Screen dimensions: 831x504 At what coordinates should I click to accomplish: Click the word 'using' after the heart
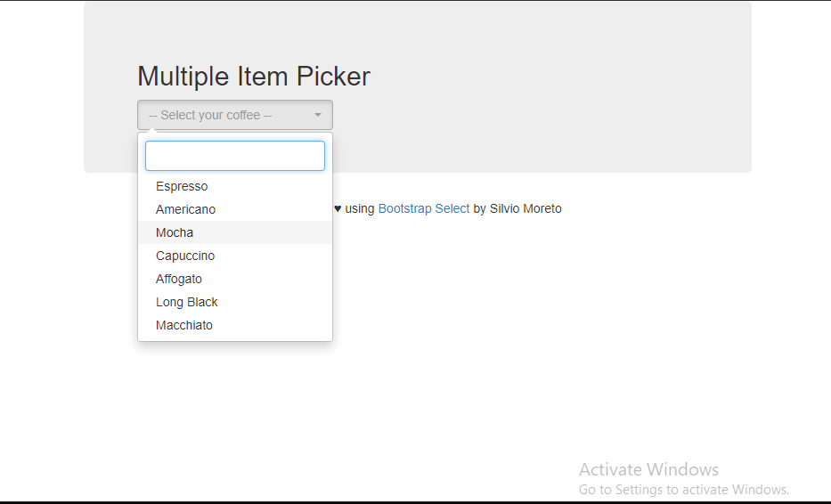click(360, 208)
